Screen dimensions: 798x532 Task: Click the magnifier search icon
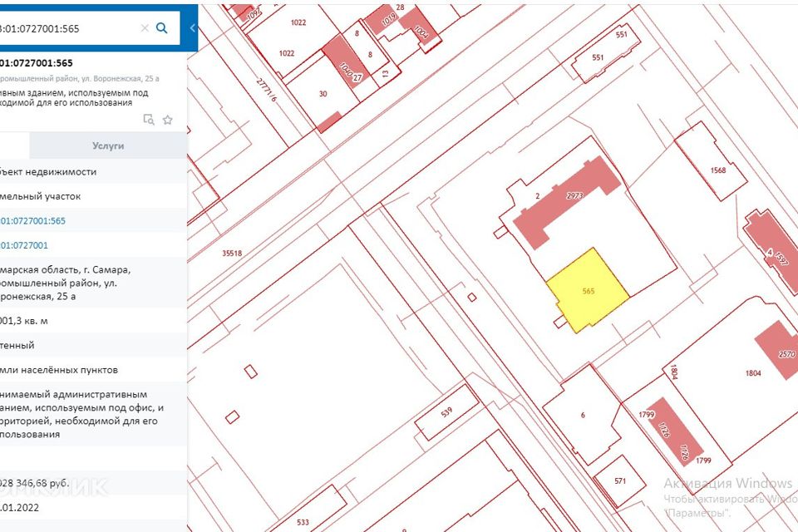point(162,27)
